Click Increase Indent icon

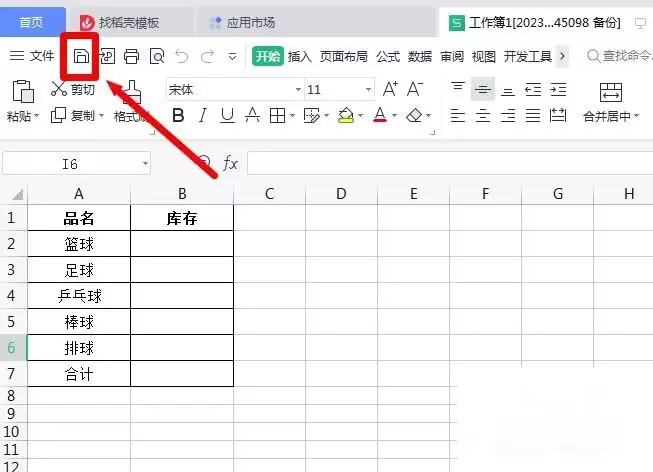tap(558, 89)
